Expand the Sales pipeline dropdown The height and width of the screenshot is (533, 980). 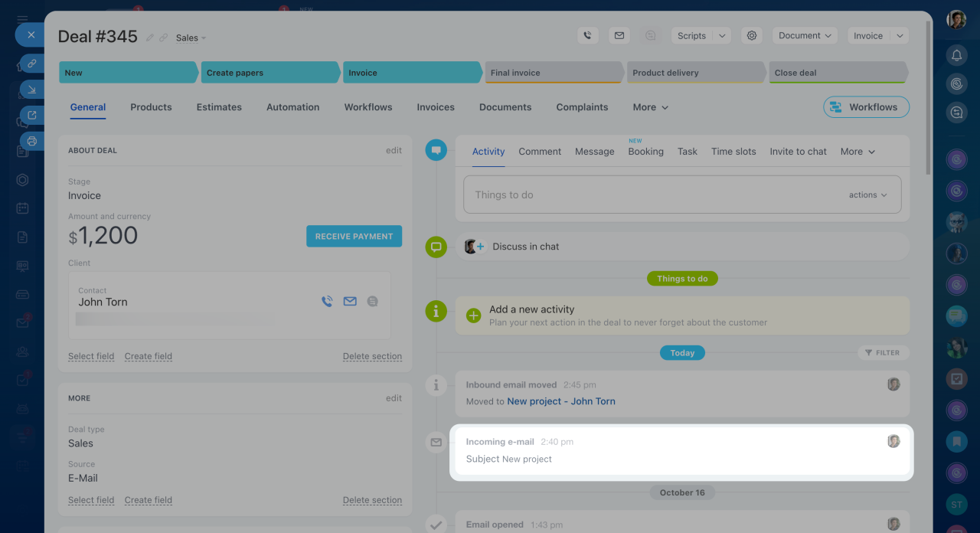click(x=191, y=38)
